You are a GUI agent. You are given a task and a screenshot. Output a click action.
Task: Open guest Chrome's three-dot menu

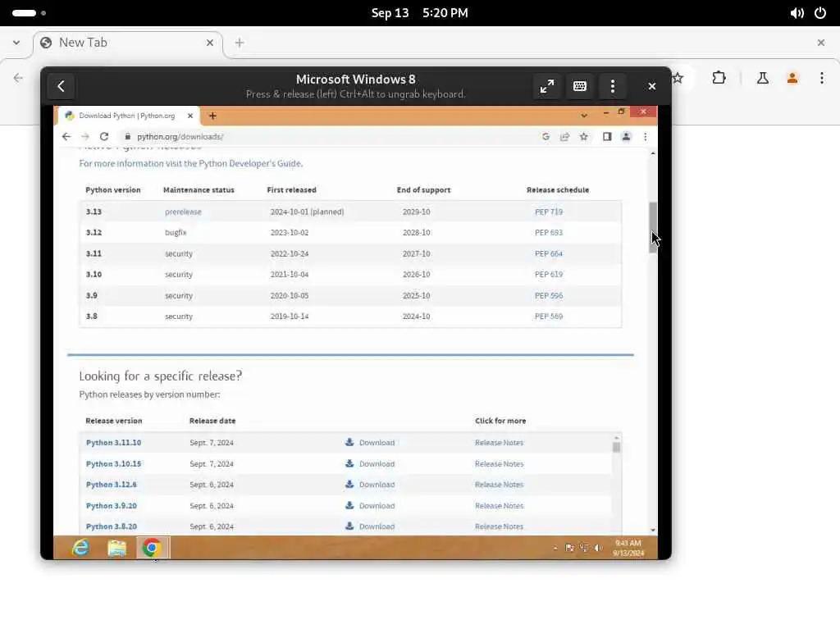tap(645, 137)
